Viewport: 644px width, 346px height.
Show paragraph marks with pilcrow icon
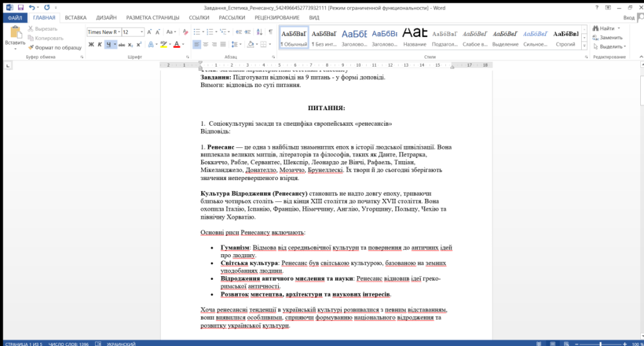(270, 32)
